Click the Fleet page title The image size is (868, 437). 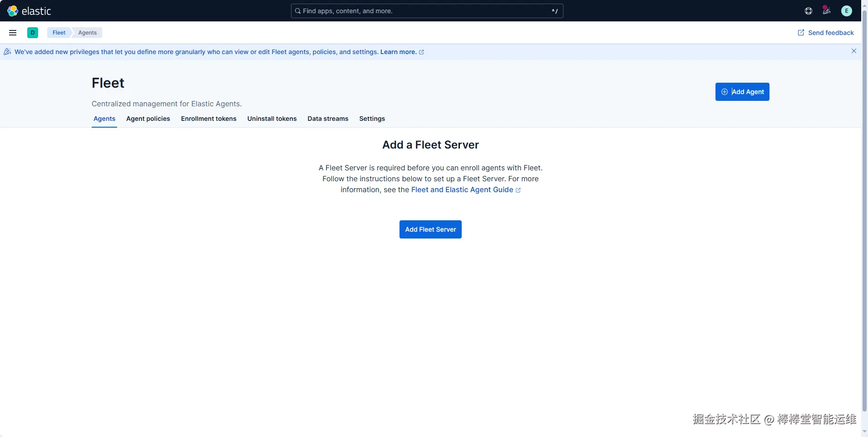click(x=108, y=83)
